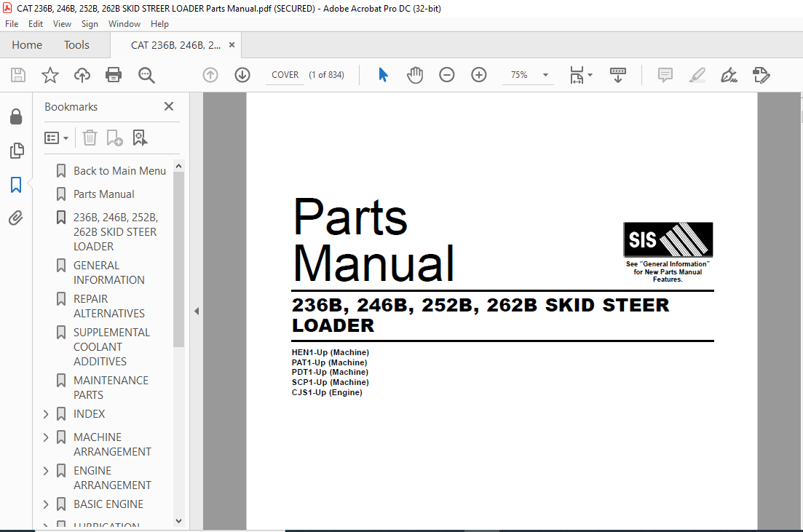Image resolution: width=803 pixels, height=532 pixels.
Task: Open the Sign menu
Action: point(90,24)
